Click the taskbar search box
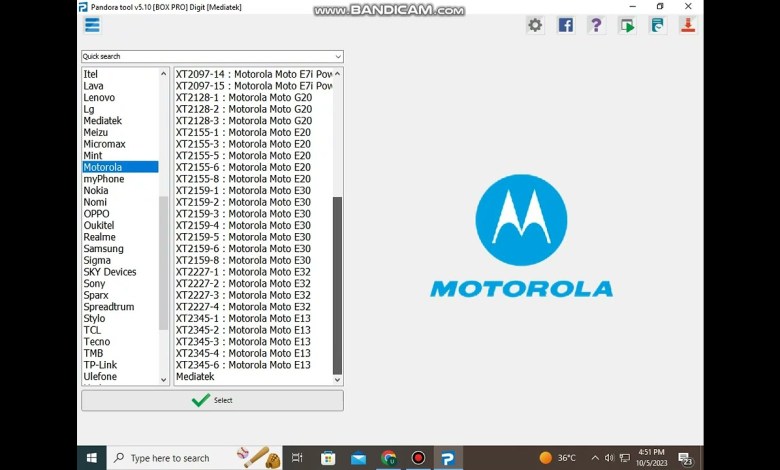This screenshot has width=780, height=470. [x=194, y=458]
